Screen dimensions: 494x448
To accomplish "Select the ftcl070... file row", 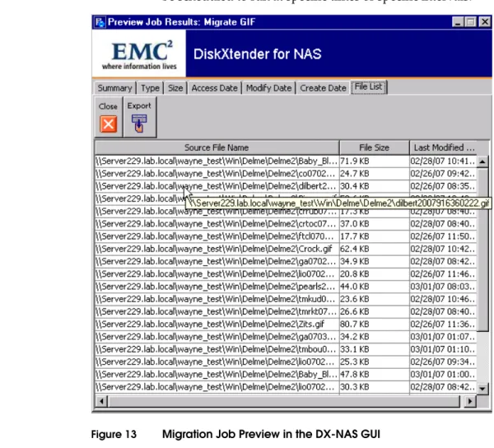I will pyautogui.click(x=286, y=236).
